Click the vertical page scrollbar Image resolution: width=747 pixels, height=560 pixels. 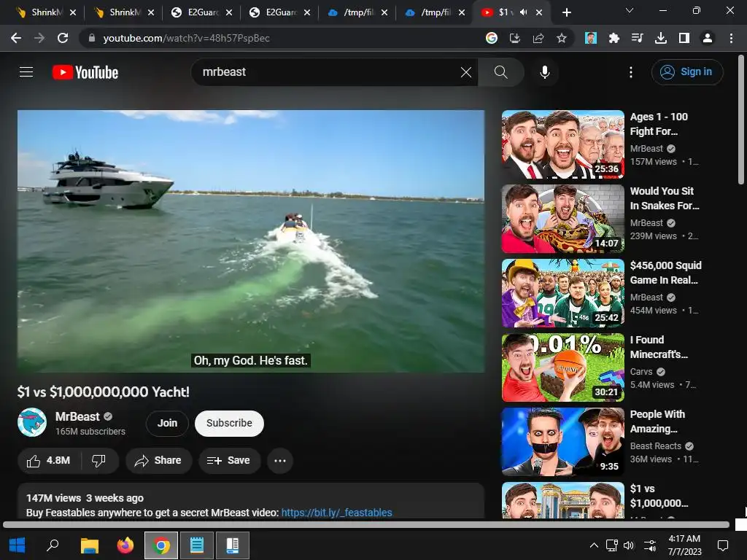(x=741, y=120)
